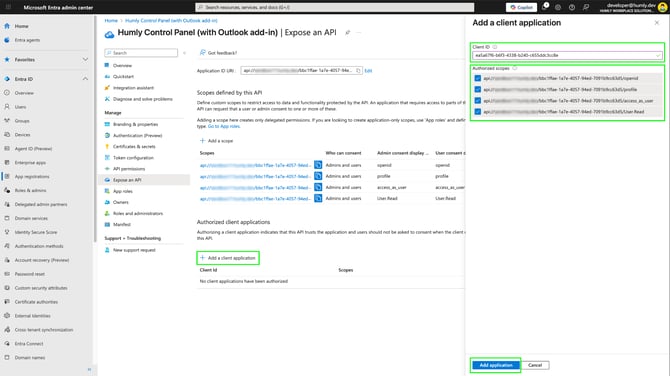
Task: Click Add a client application
Action: [228, 258]
